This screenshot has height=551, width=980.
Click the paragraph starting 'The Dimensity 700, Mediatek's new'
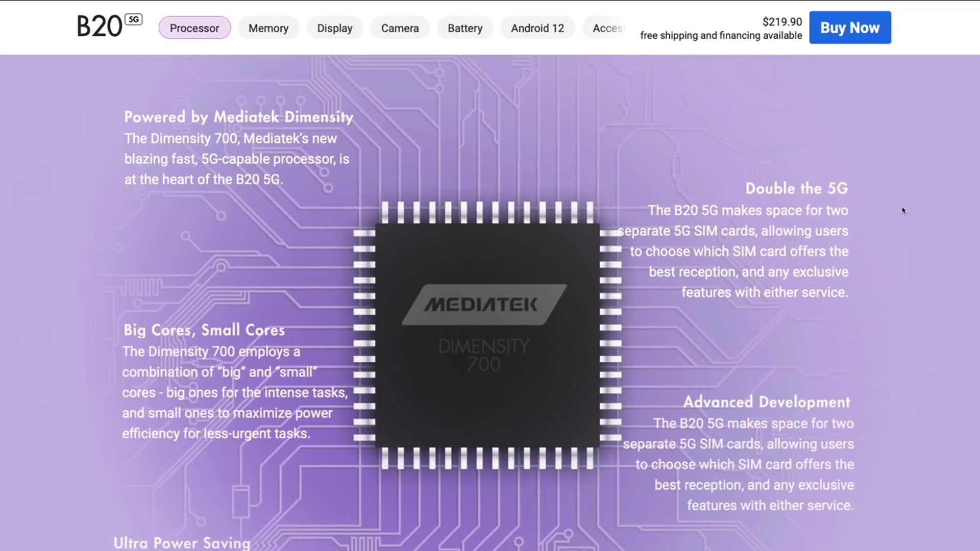click(237, 159)
